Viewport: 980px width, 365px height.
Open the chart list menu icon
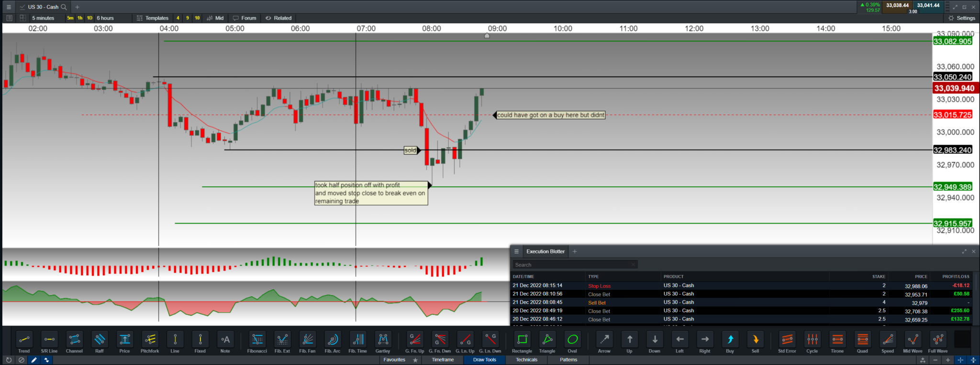[x=9, y=18]
